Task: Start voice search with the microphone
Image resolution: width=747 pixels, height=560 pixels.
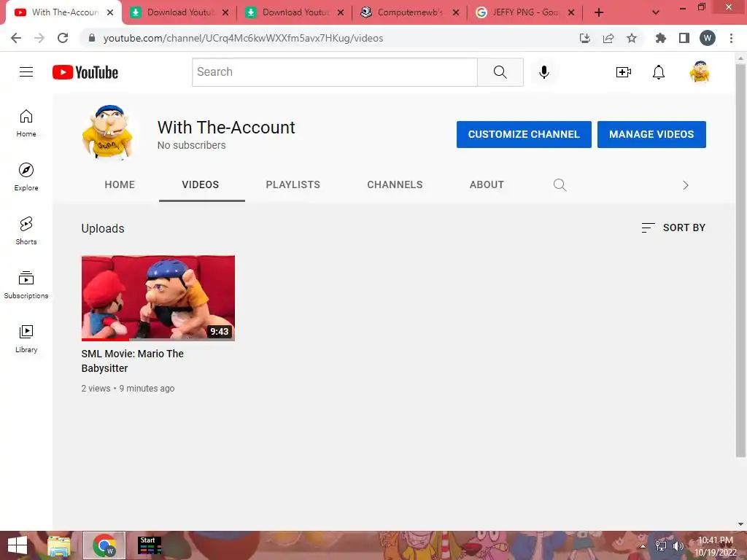Action: click(544, 72)
